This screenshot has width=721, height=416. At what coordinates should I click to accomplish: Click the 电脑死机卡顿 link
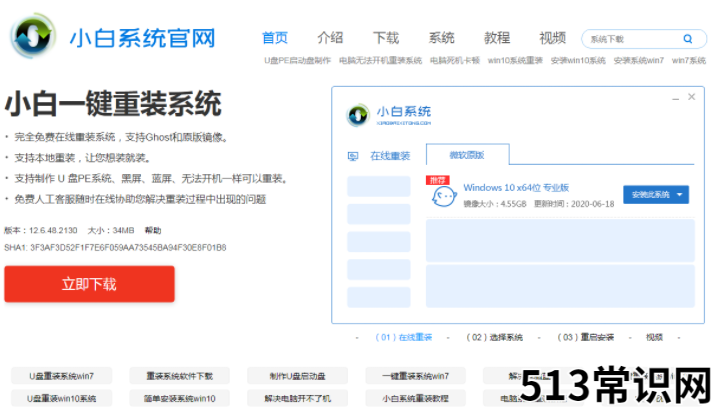click(x=455, y=61)
